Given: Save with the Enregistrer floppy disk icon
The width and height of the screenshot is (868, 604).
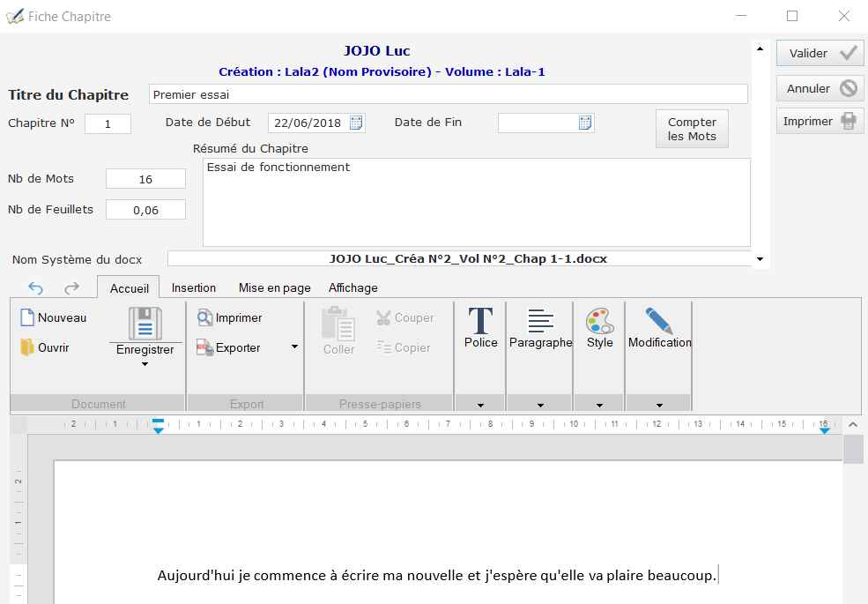Looking at the screenshot, I should click(x=145, y=323).
